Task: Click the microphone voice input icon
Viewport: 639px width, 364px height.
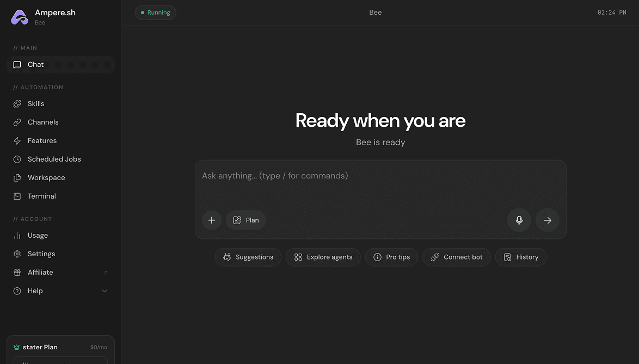Action: 519,220
